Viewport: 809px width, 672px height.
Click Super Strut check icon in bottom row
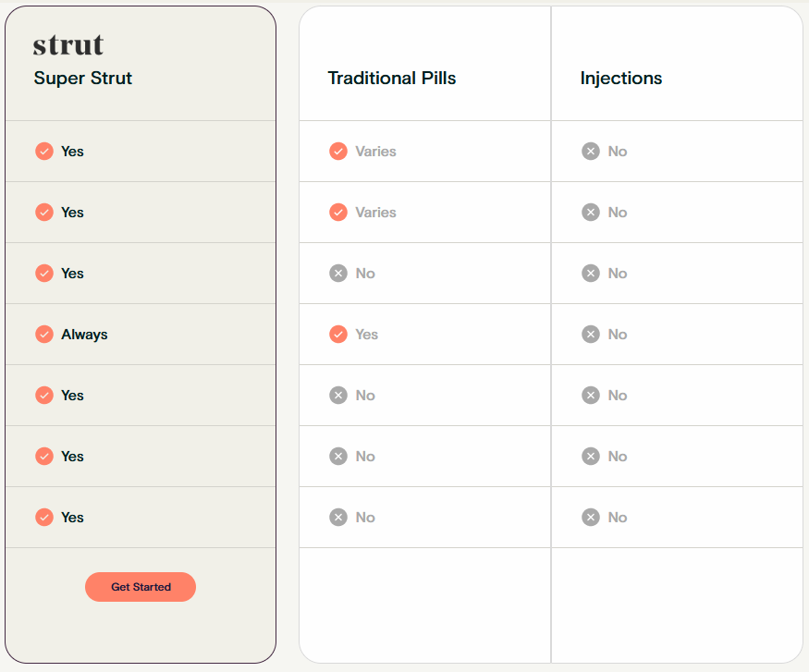44,517
